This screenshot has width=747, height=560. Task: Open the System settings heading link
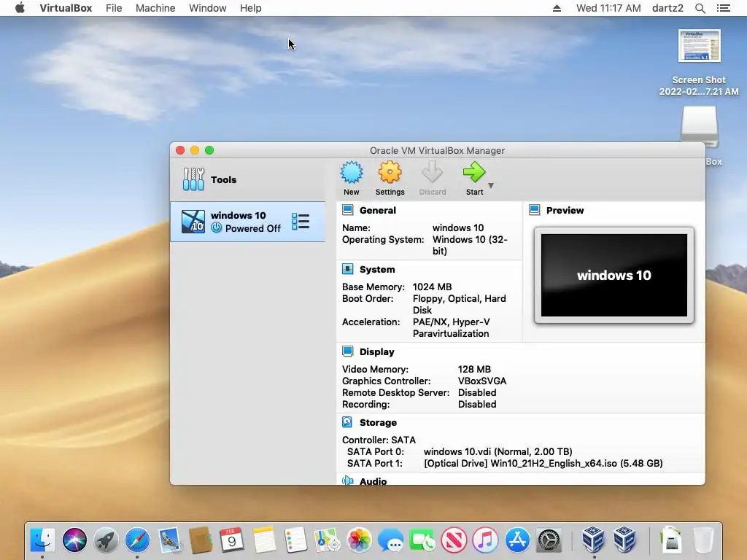[377, 270]
